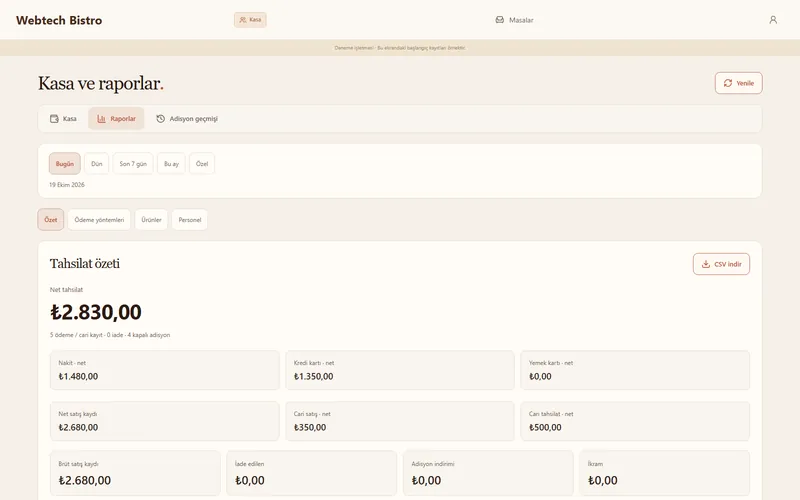Select the Bugün date range
Viewport: 800px width, 500px height.
coord(65,164)
